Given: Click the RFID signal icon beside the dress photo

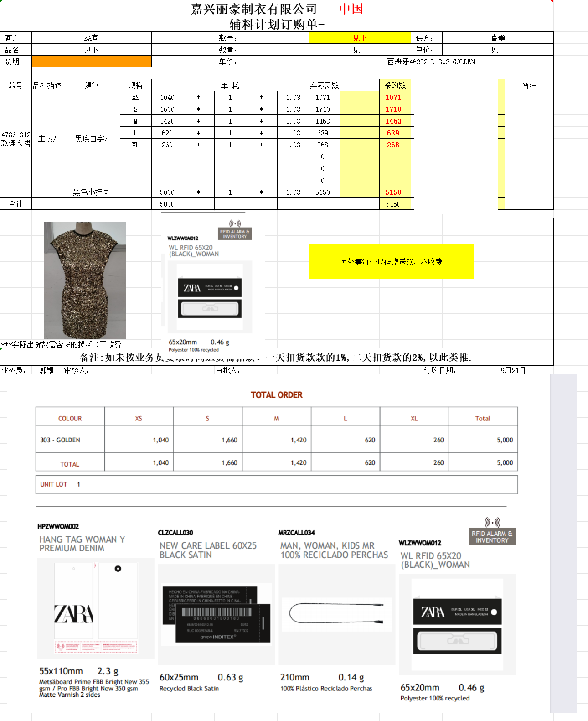Looking at the screenshot, I should (x=235, y=223).
